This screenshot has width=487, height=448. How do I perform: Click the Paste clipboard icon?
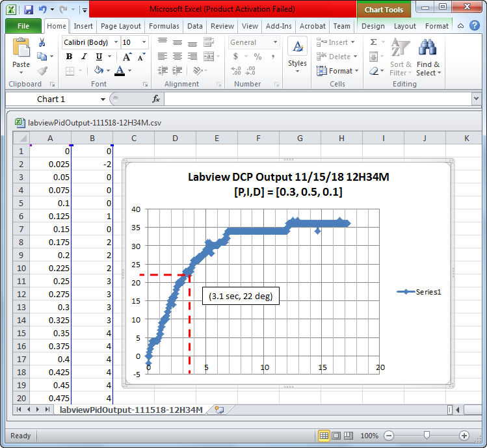pos(21,47)
